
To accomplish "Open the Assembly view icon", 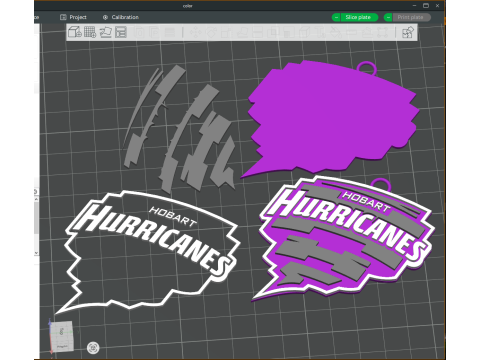I will (x=408, y=32).
